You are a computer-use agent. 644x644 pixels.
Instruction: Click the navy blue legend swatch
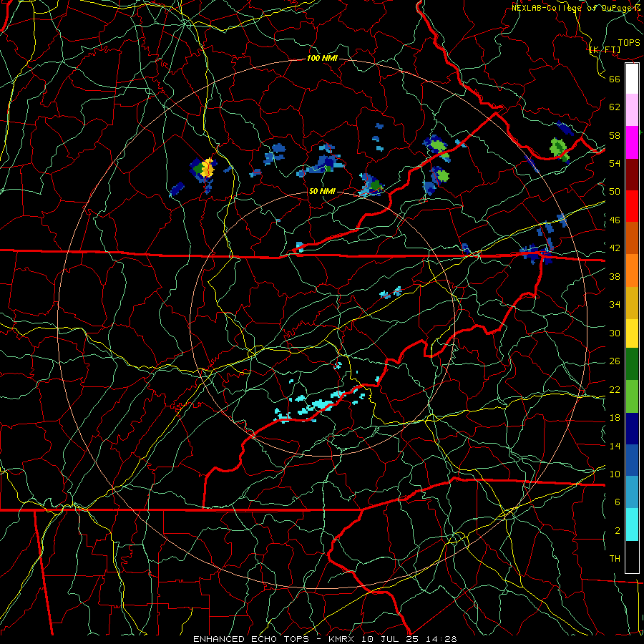click(x=632, y=429)
